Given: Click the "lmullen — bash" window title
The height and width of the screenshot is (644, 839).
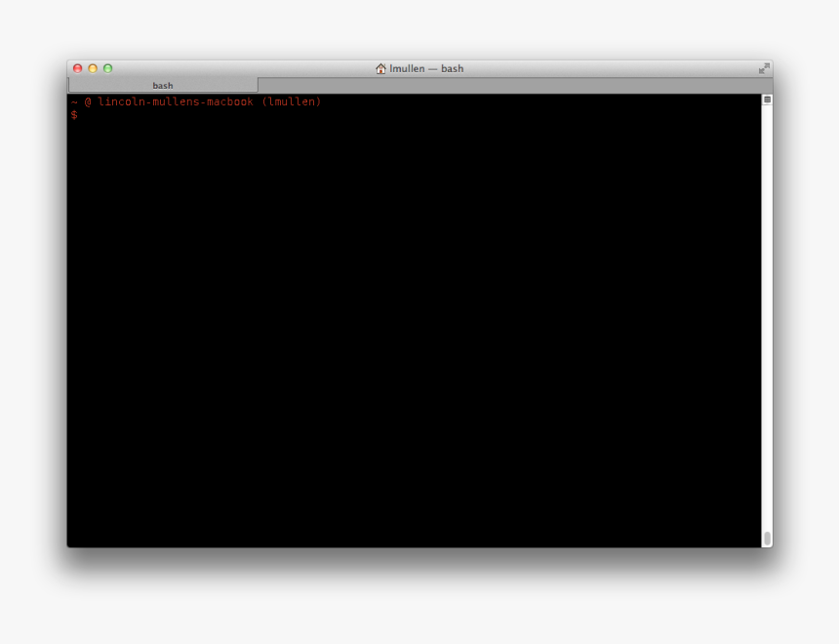Looking at the screenshot, I should tap(426, 68).
